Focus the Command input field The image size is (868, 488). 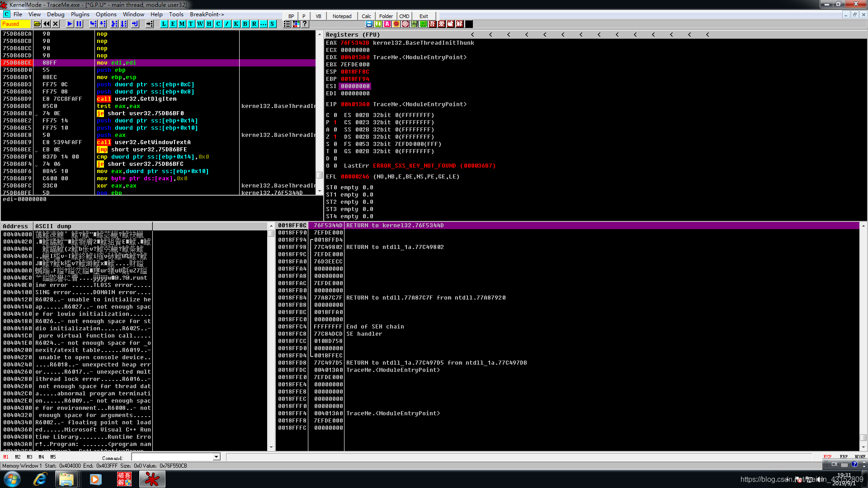click(172, 457)
